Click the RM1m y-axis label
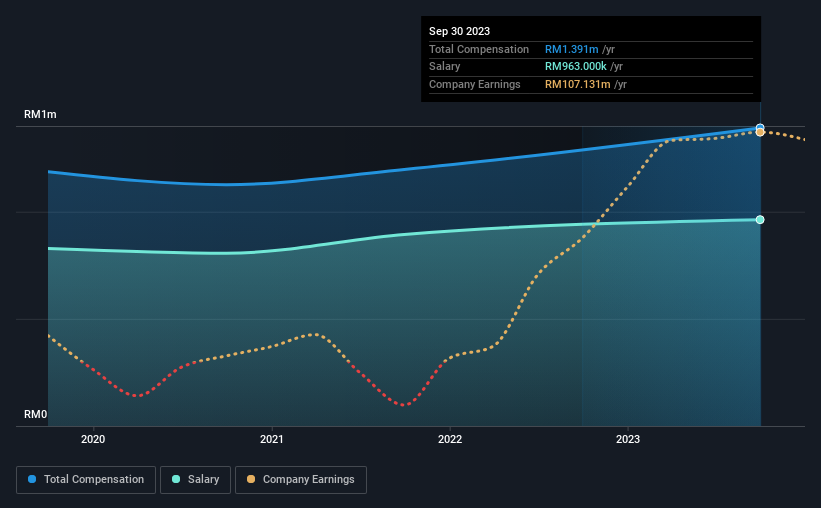This screenshot has height=508, width=821. coord(40,114)
